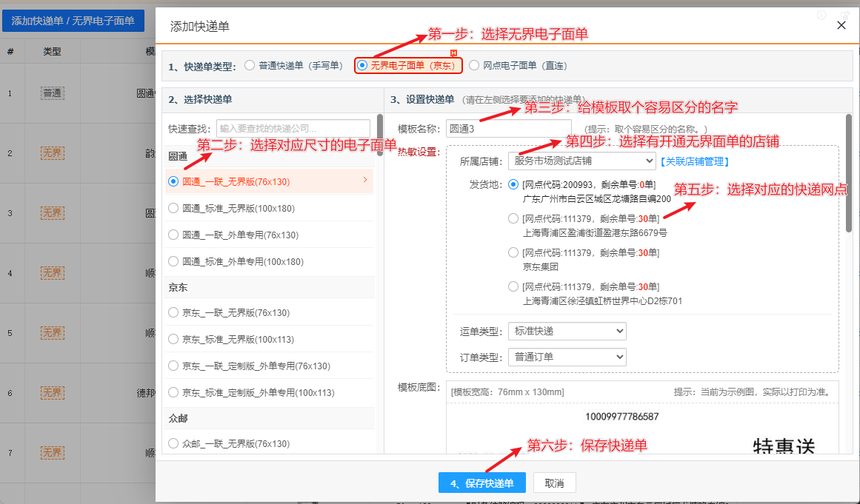
Task: Select 圆通_一联_外单专用(76x130) template
Action: point(173,235)
